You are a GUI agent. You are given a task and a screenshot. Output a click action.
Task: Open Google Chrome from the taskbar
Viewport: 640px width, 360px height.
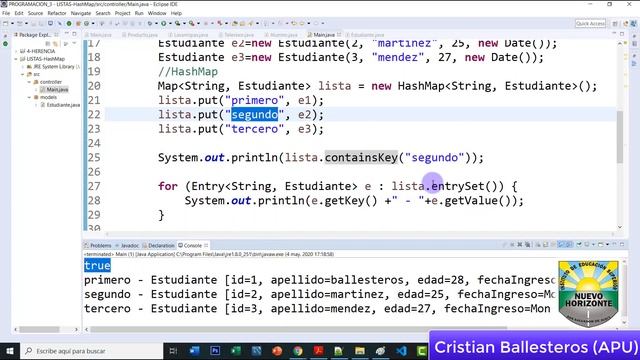(298, 351)
